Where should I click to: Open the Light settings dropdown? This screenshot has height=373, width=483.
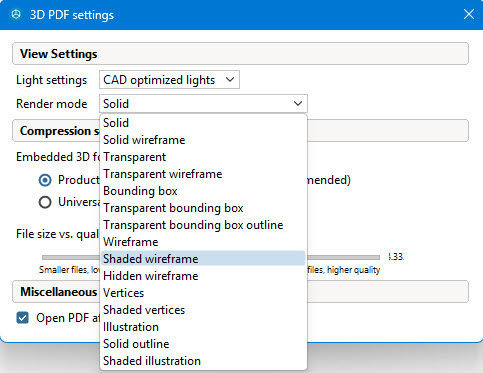click(169, 80)
